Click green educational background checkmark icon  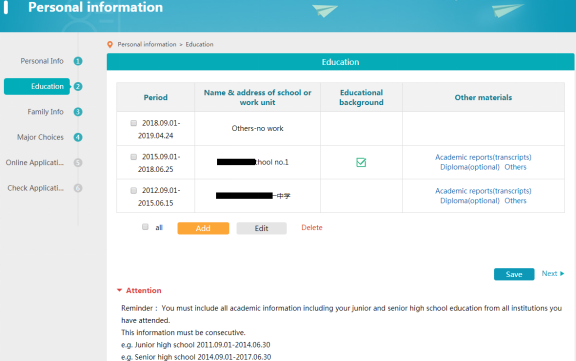[361, 162]
